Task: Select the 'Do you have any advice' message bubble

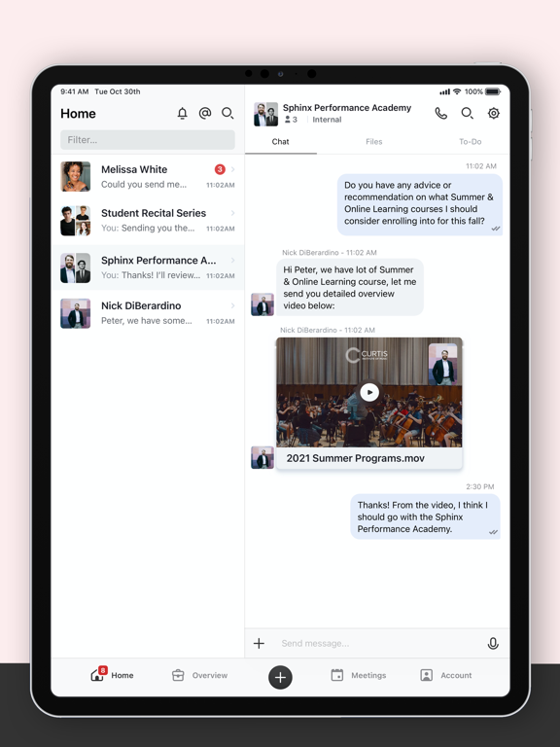Action: (x=420, y=204)
